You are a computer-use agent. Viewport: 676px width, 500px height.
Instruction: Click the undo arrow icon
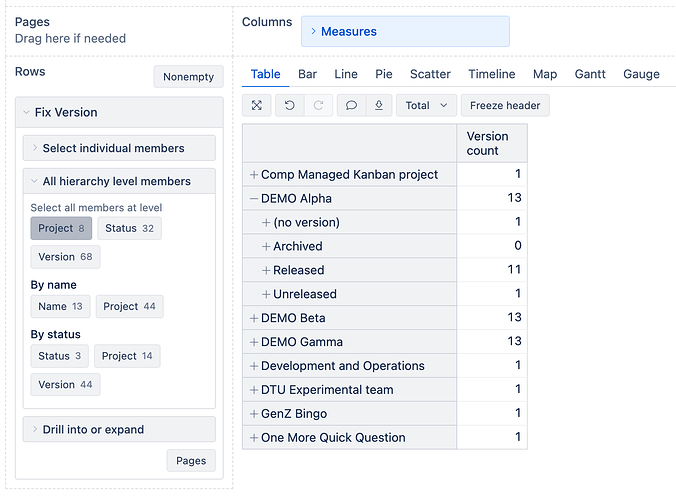289,105
